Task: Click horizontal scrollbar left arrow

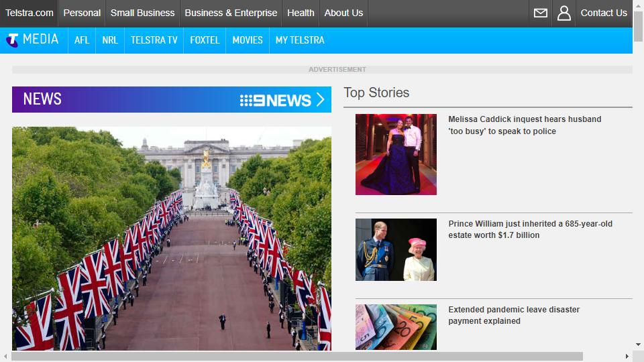Action: 5,356
